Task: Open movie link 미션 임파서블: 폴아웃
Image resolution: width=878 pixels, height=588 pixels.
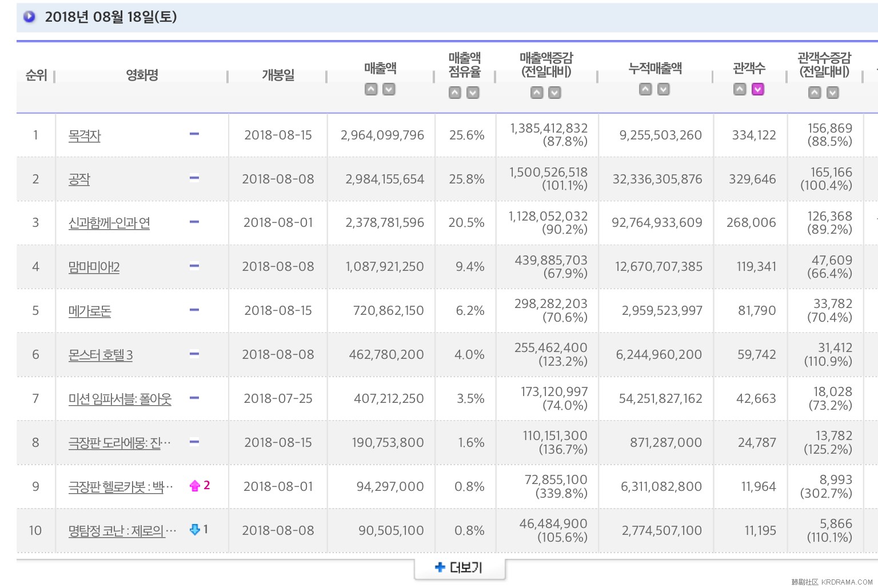Action: point(120,399)
